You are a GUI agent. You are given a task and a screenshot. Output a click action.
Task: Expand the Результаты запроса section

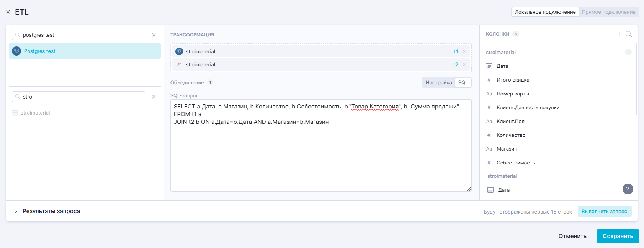pos(16,211)
